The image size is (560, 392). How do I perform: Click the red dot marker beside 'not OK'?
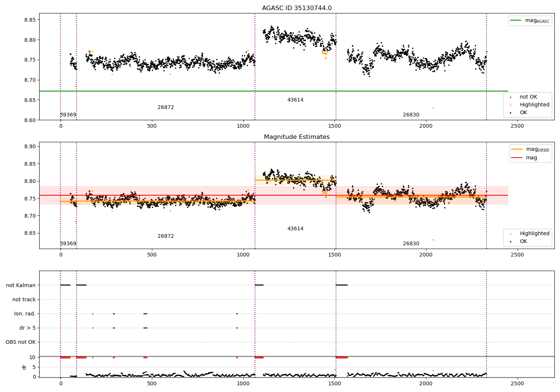(x=510, y=97)
